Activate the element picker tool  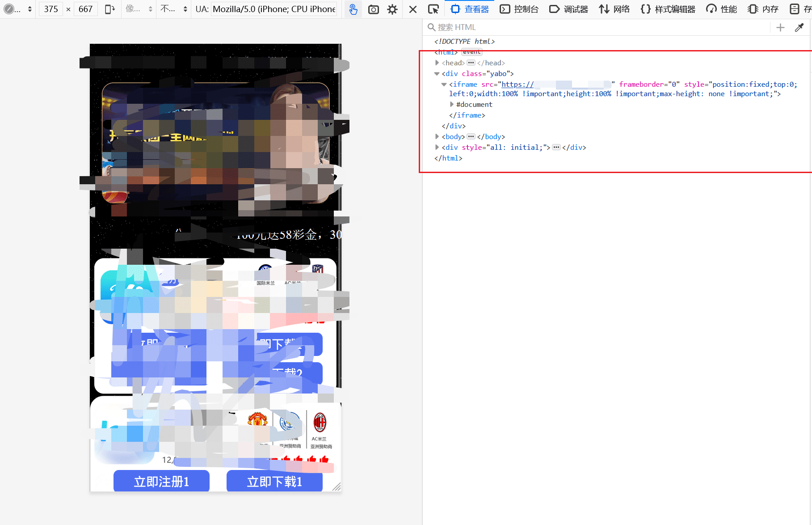point(433,9)
